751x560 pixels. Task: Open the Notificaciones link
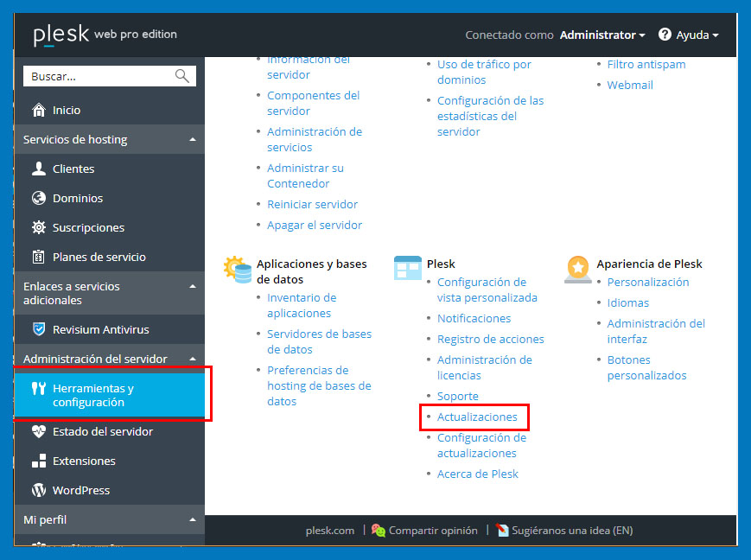click(474, 318)
